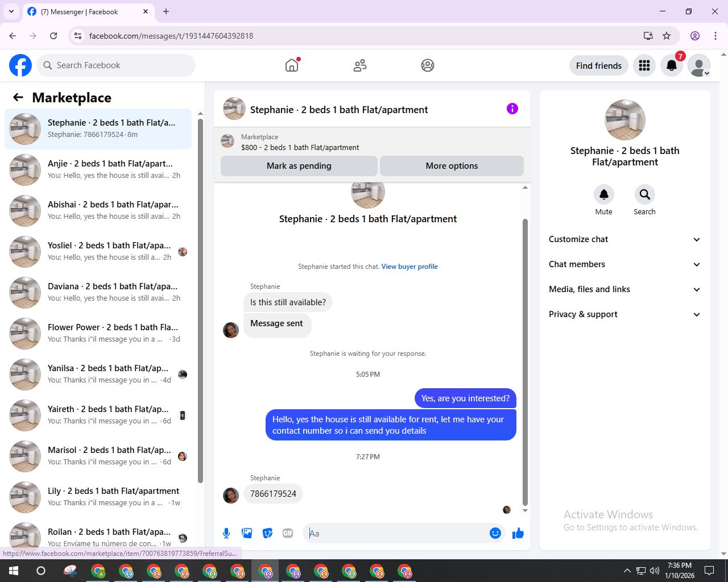Expand Customize chat section
The height and width of the screenshot is (582, 728).
[624, 239]
